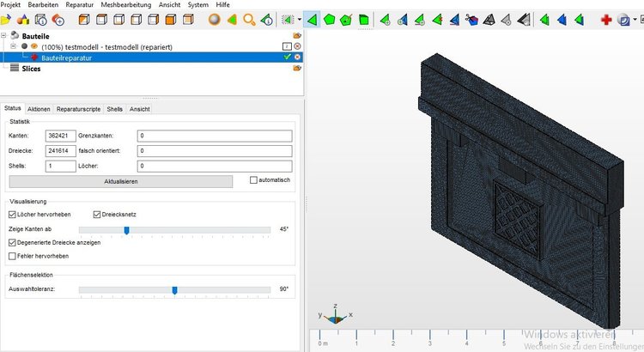The height and width of the screenshot is (352, 644).
Task: Select the seventh view cube icon
Action: click(x=188, y=19)
